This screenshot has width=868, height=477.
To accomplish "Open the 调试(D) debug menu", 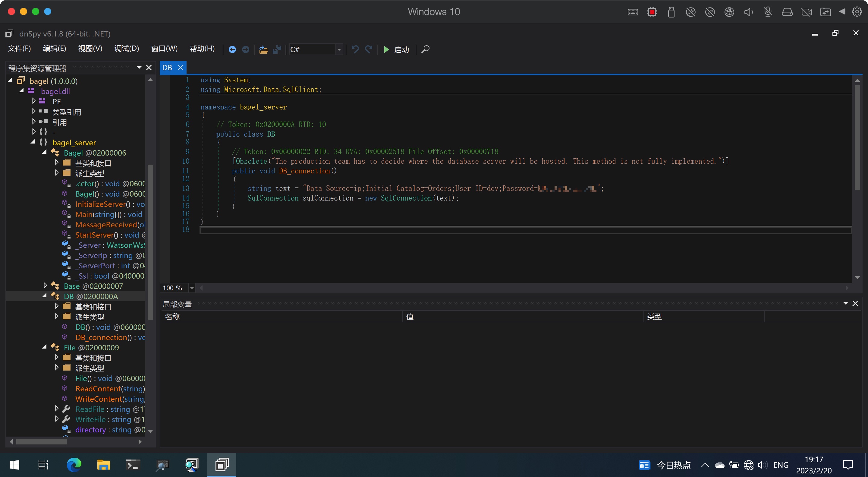I will coord(126,49).
